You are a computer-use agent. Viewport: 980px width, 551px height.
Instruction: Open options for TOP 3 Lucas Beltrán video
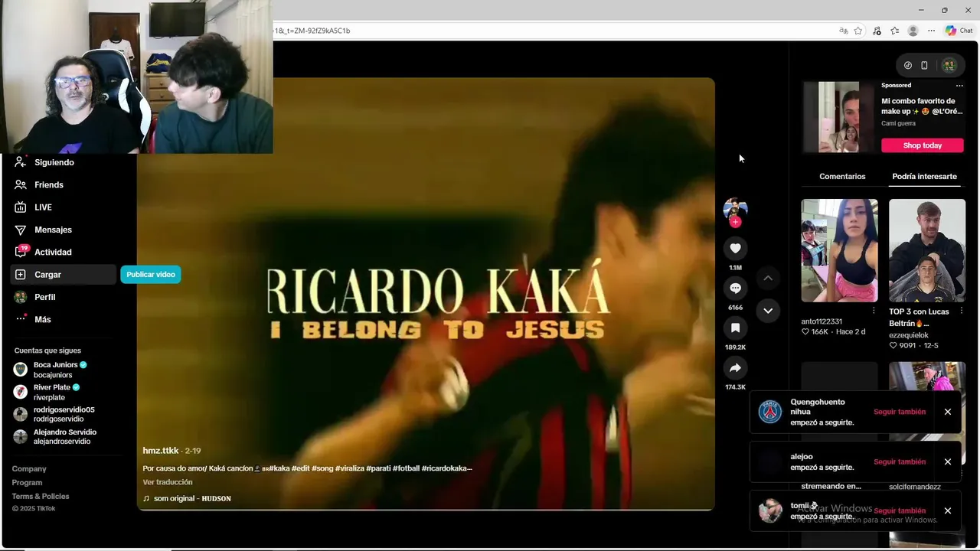click(962, 311)
